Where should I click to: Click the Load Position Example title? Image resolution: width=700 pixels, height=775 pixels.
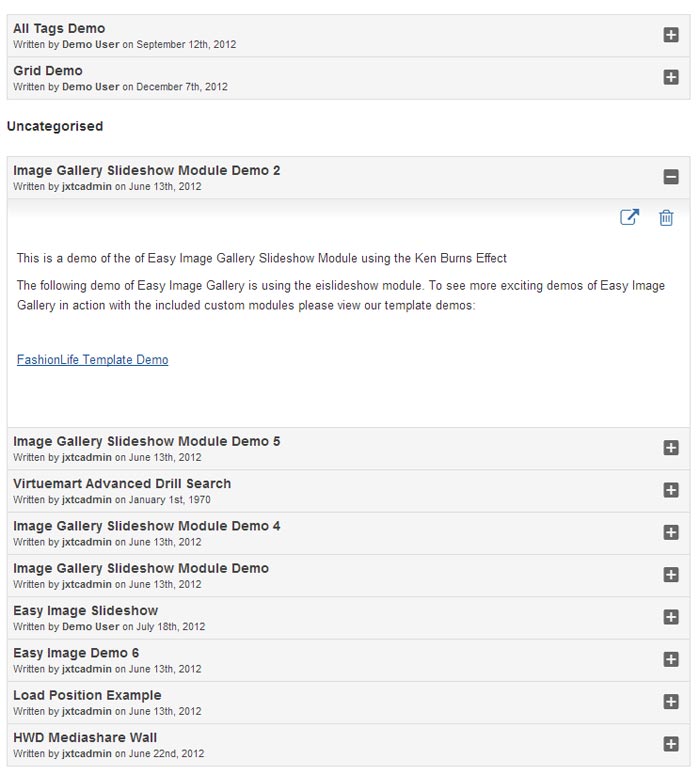[x=88, y=695]
